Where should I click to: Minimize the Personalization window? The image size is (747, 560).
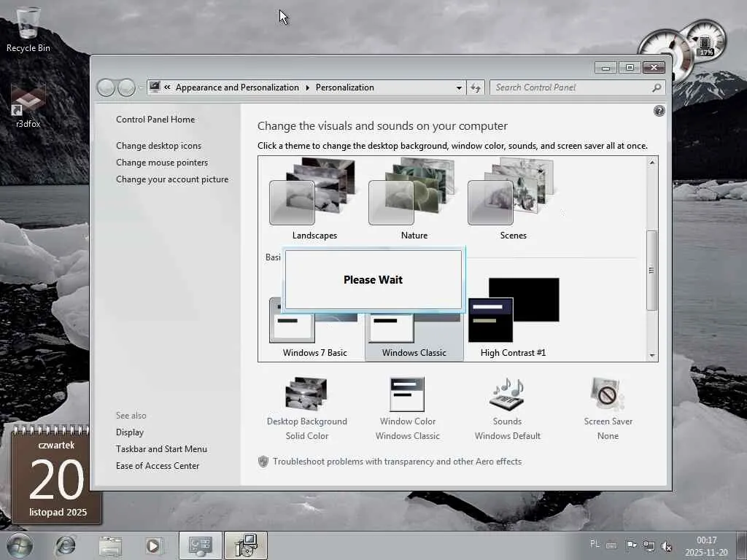605,68
